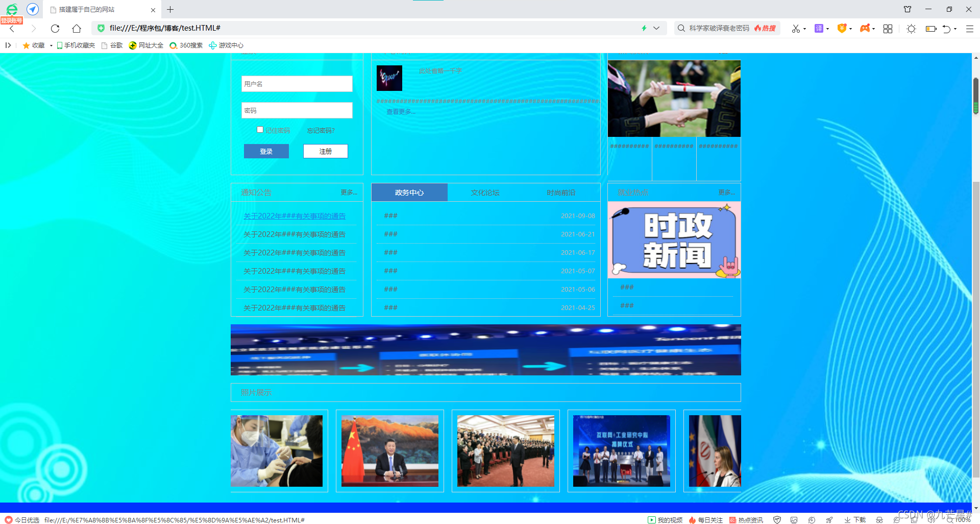Open the 360搜索 bookmark
Screen dimensions: 980x524
coord(186,45)
